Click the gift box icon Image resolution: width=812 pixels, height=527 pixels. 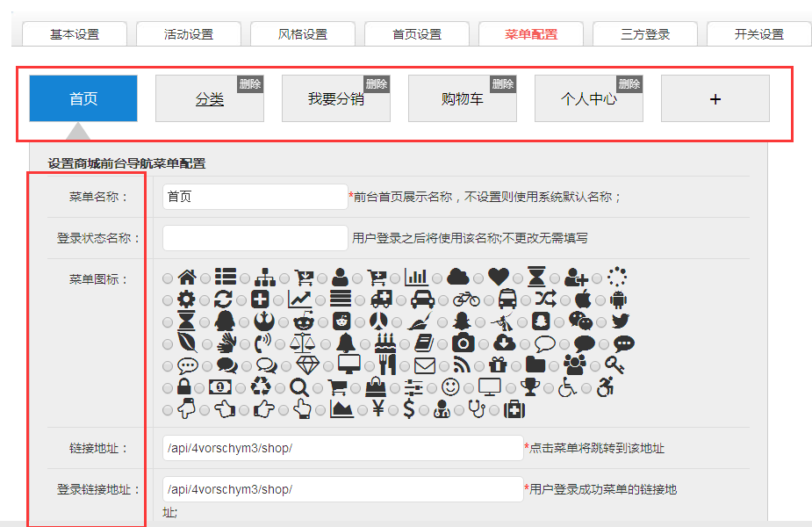point(499,365)
